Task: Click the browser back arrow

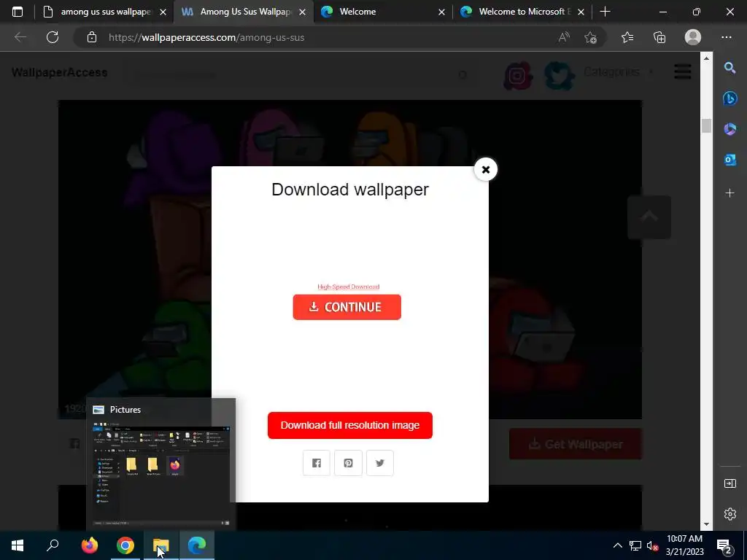Action: tap(20, 37)
